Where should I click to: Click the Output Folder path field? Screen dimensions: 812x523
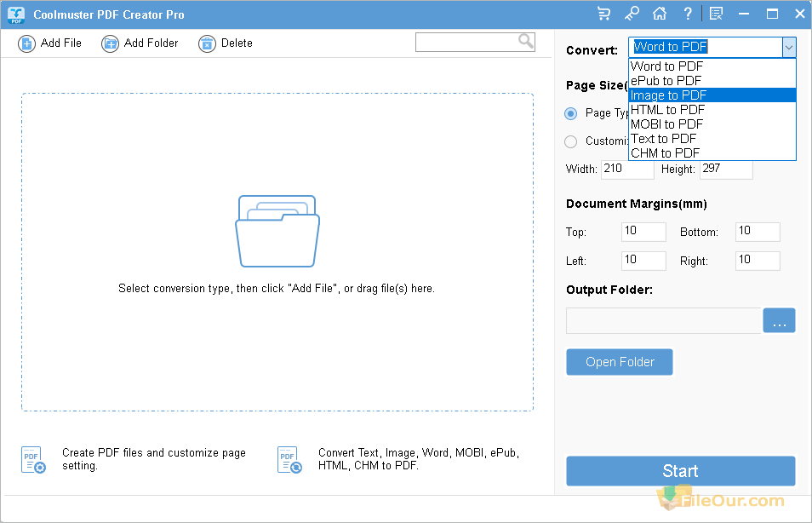[664, 321]
